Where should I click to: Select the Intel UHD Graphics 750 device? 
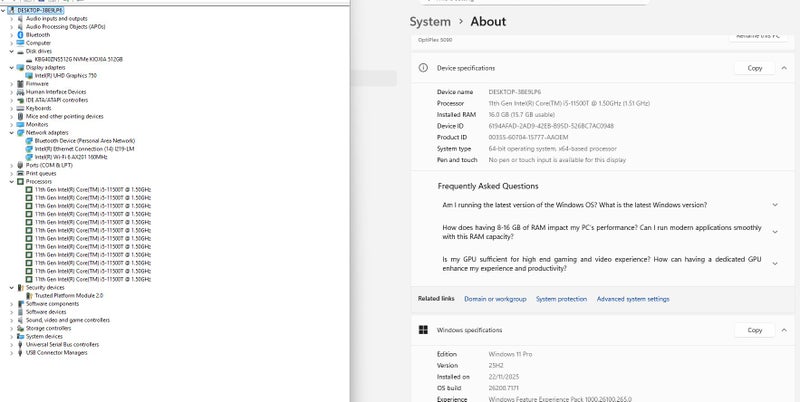(x=66, y=75)
